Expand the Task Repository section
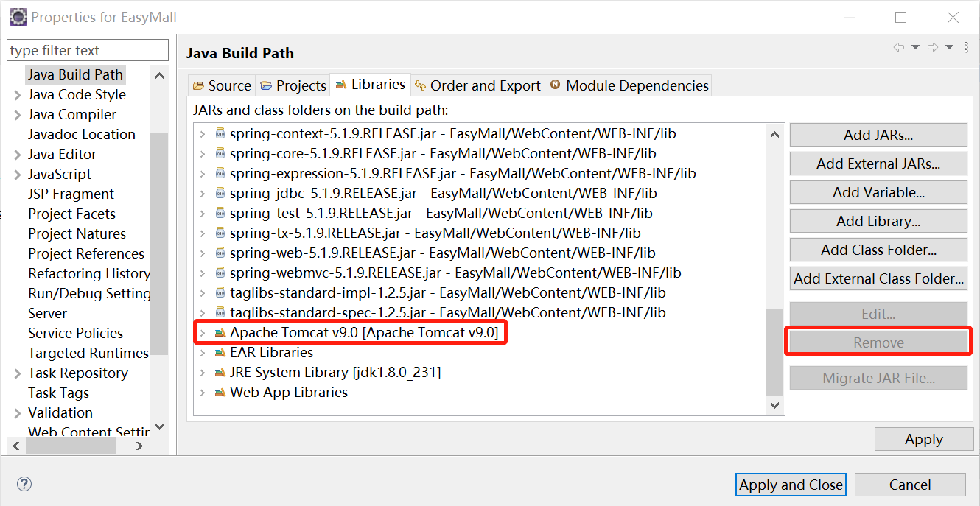This screenshot has width=980, height=506. (16, 373)
